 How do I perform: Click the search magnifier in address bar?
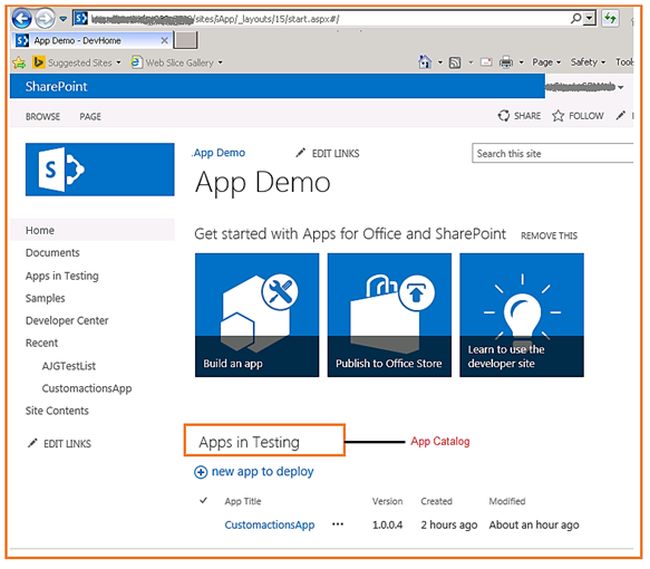(x=576, y=18)
